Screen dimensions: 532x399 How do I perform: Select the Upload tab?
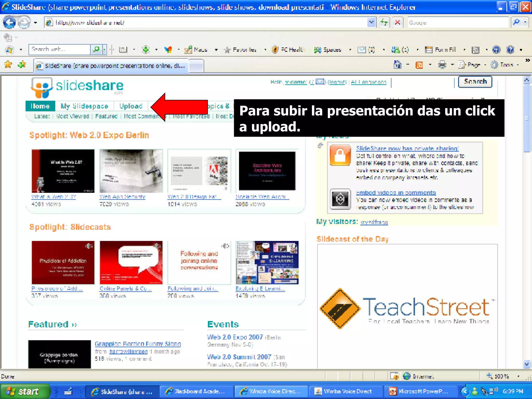pos(131,106)
